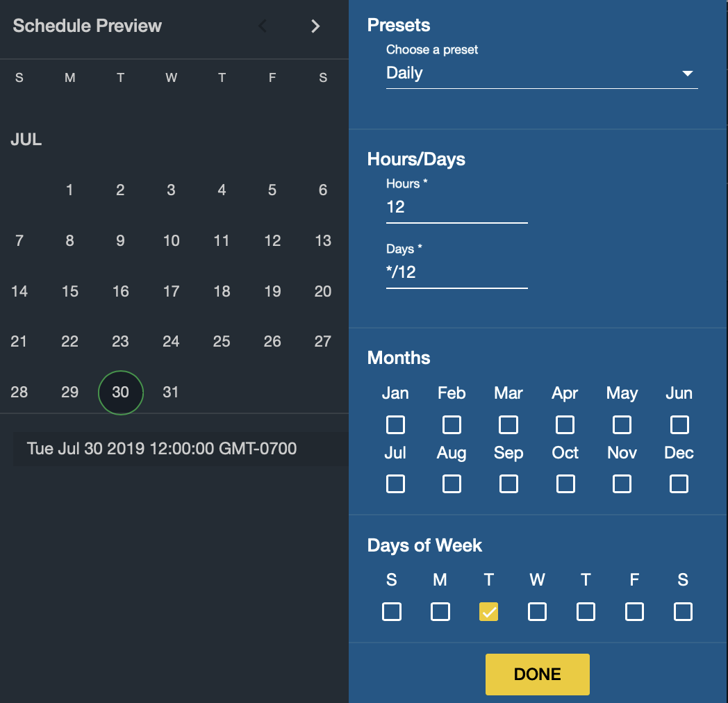The width and height of the screenshot is (728, 703).
Task: Click July 31 in the calendar
Action: click(171, 392)
